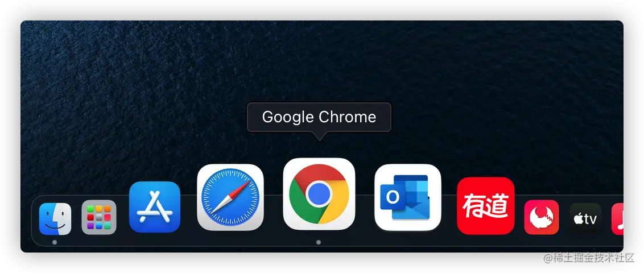Viewport: 644px width, 273px height.
Task: Open the red bird-logo app icon
Action: point(542,217)
